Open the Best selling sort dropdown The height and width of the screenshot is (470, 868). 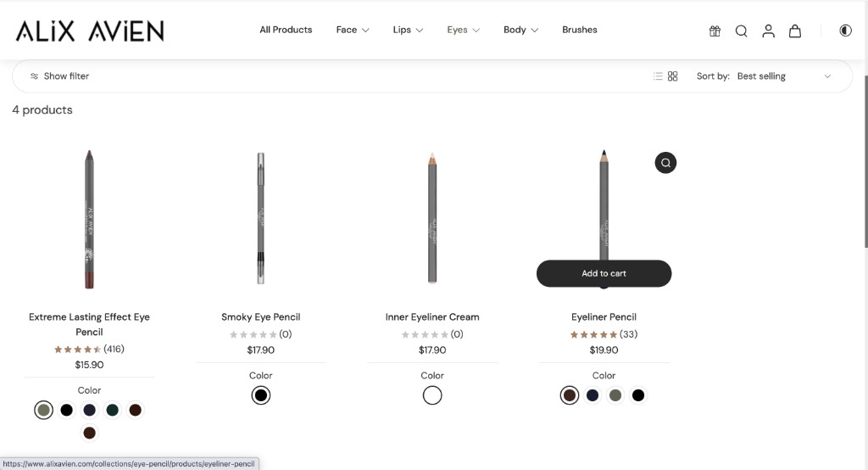click(784, 76)
